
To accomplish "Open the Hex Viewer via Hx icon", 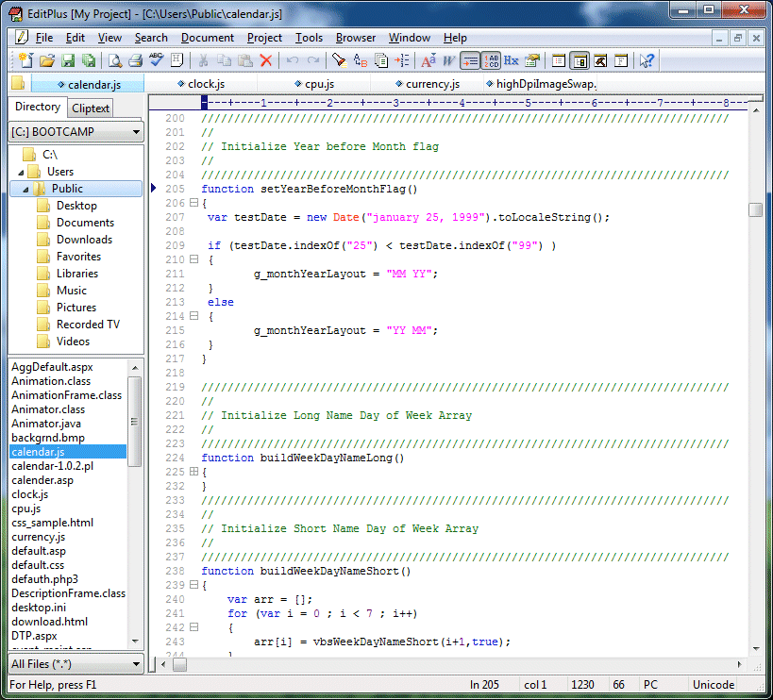I will coord(512,60).
